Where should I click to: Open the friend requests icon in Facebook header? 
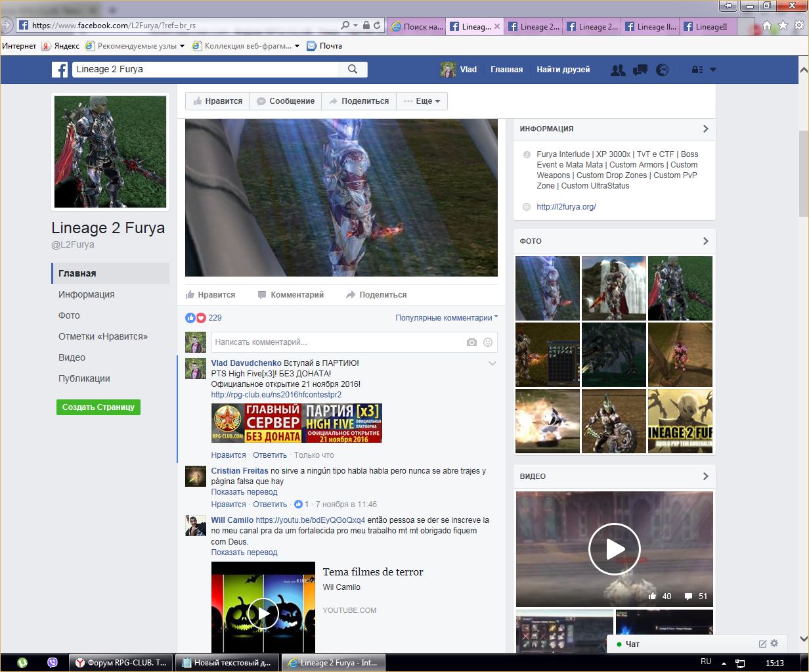click(618, 70)
